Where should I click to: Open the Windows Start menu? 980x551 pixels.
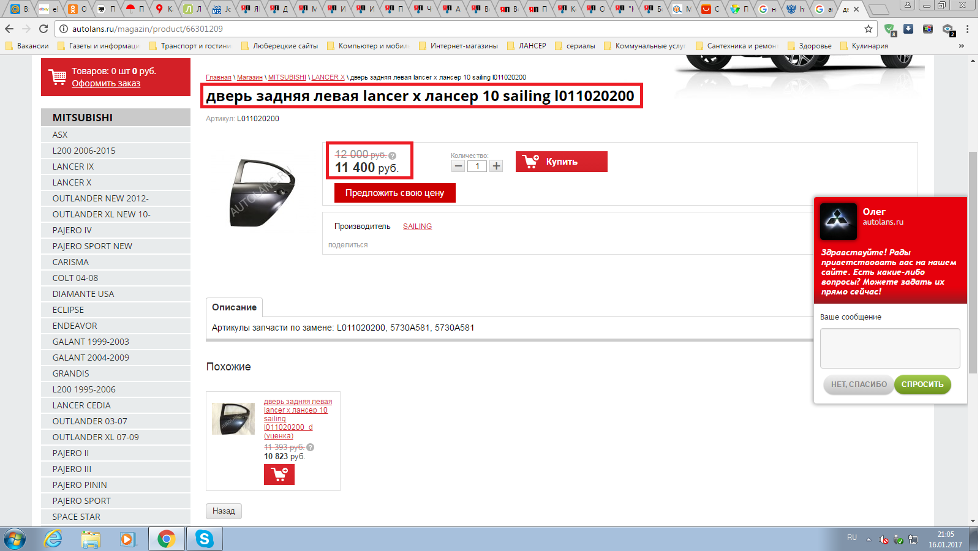point(15,539)
